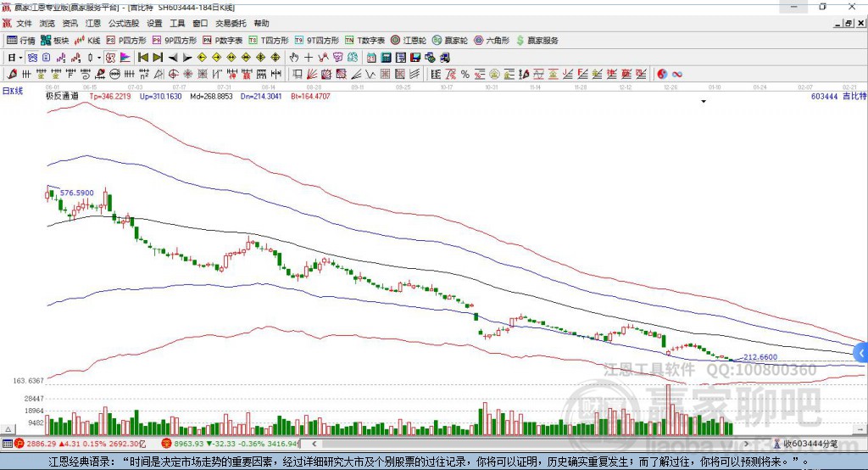Jump to last bar icon
This screenshot has height=470, width=868.
click(x=158, y=58)
